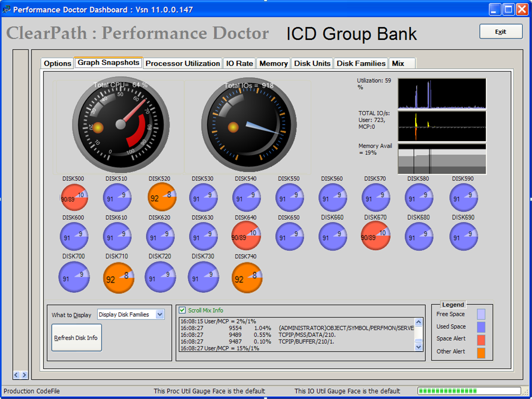Open the Disk Families tab
The image size is (532, 399).
(x=361, y=64)
